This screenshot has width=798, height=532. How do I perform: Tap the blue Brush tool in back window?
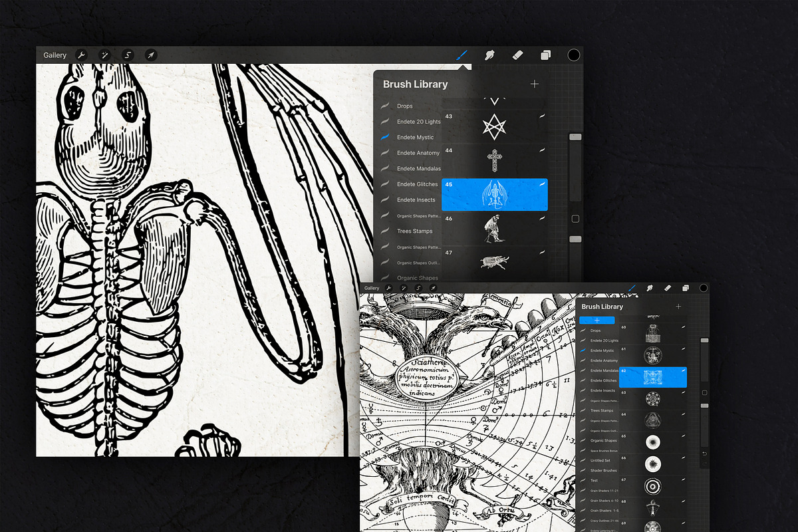tap(462, 55)
